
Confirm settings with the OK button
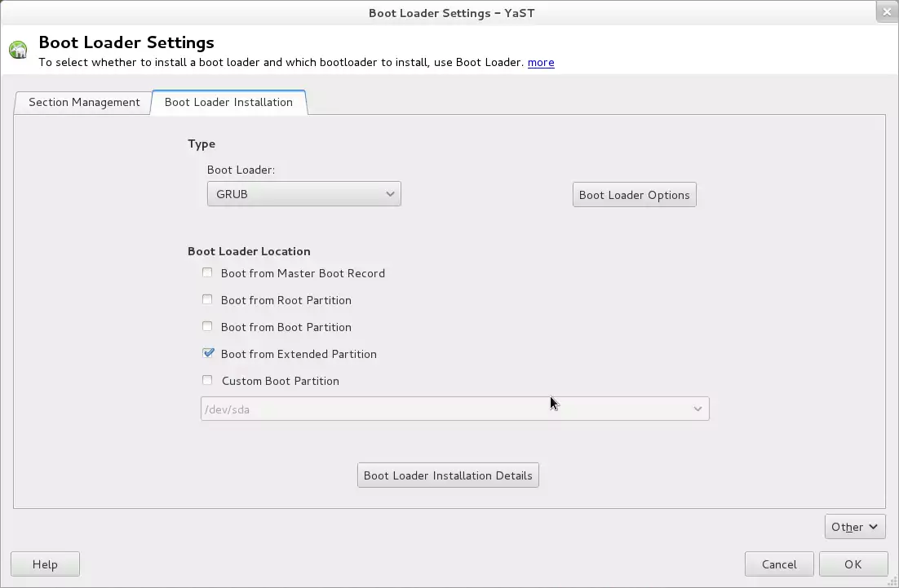(x=852, y=564)
